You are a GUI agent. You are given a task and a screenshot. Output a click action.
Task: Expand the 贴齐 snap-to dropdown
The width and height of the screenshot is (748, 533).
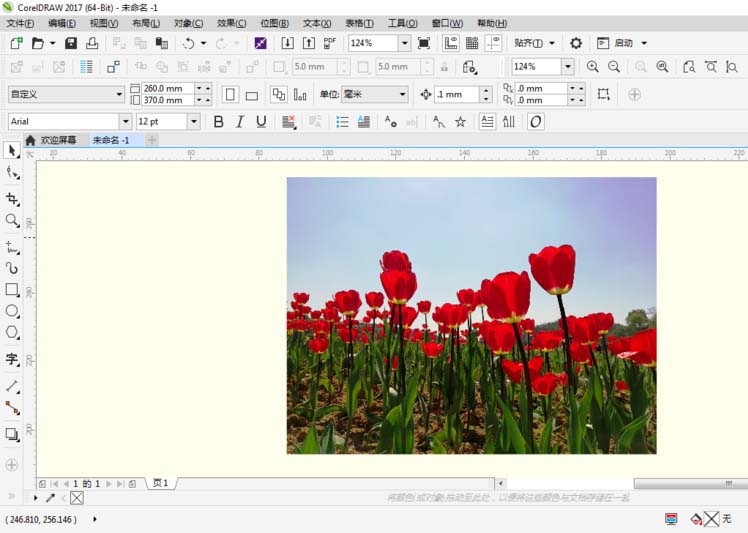[x=552, y=43]
